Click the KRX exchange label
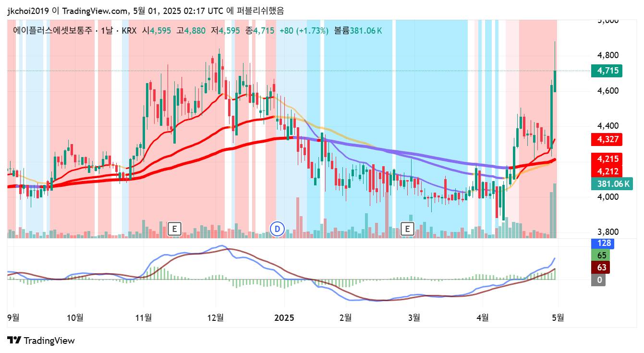Image resolution: width=644 pixels, height=353 pixels. pyautogui.click(x=129, y=31)
